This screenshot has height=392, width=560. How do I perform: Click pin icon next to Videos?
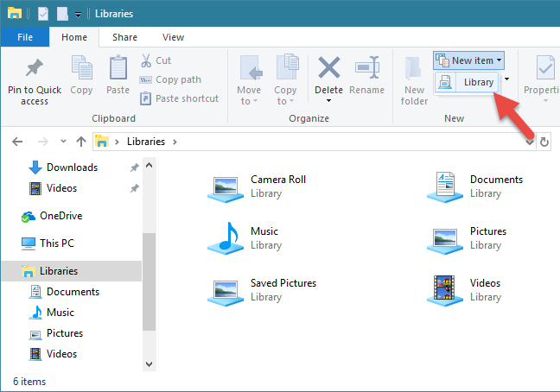(134, 188)
